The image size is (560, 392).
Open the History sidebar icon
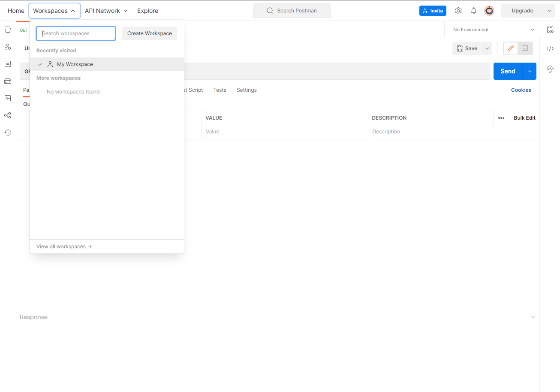coord(8,133)
